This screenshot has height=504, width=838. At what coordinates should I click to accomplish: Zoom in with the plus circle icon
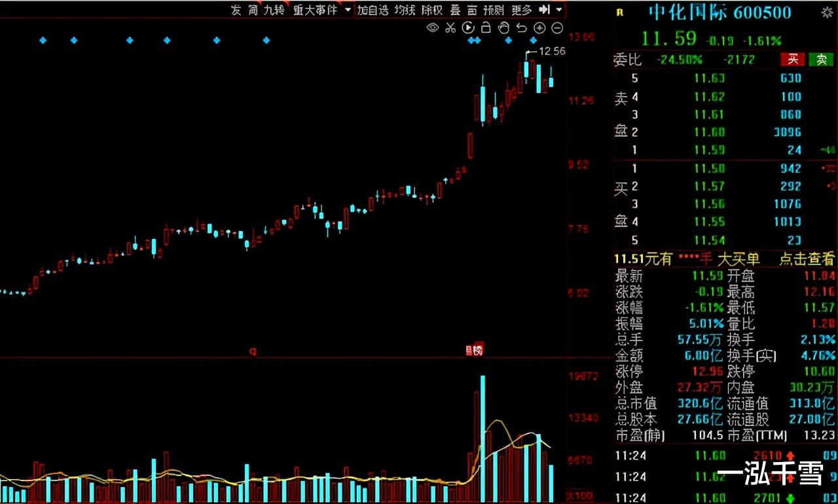click(539, 27)
